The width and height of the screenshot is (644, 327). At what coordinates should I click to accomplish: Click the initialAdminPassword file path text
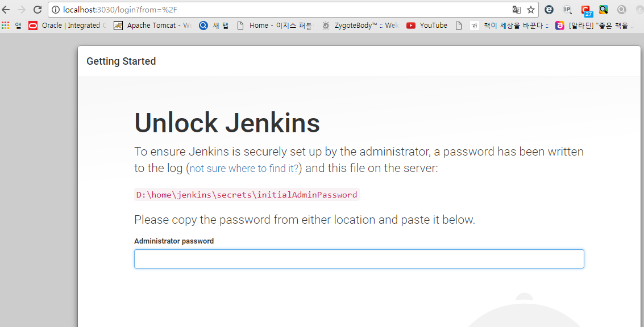[247, 195]
